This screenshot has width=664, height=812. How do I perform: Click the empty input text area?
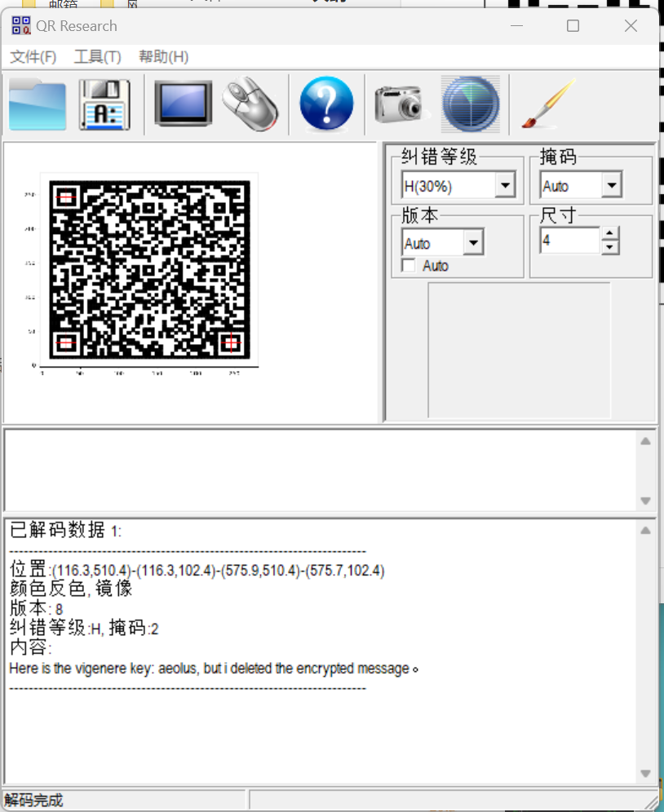coord(321,470)
